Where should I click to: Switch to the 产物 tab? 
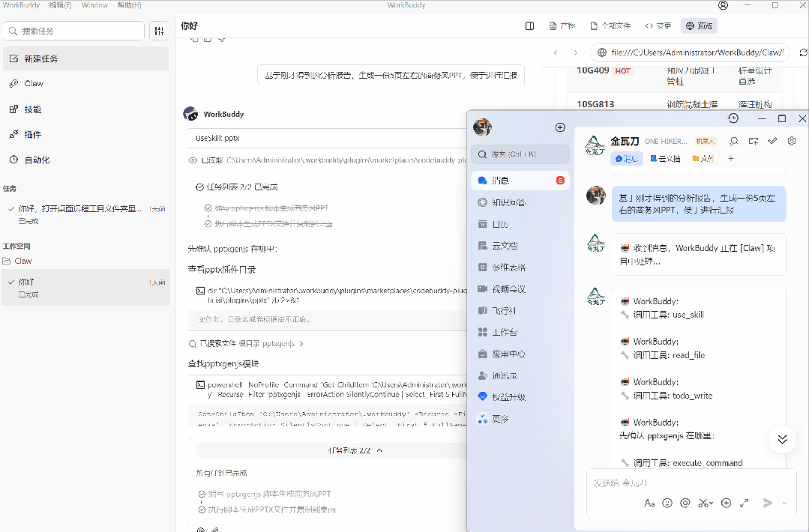click(562, 25)
